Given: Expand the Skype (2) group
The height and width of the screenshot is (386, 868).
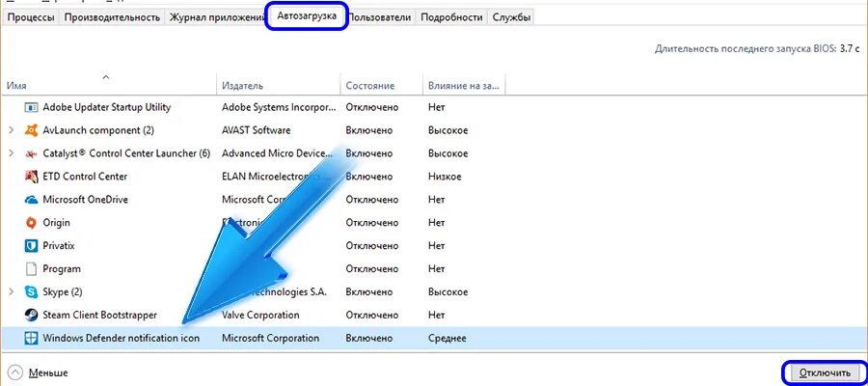Looking at the screenshot, I should (12, 291).
